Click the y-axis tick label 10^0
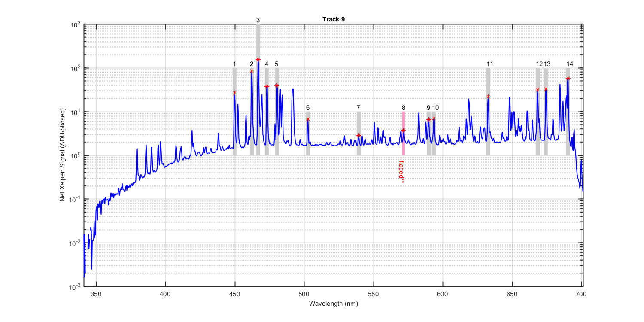 (x=76, y=155)
